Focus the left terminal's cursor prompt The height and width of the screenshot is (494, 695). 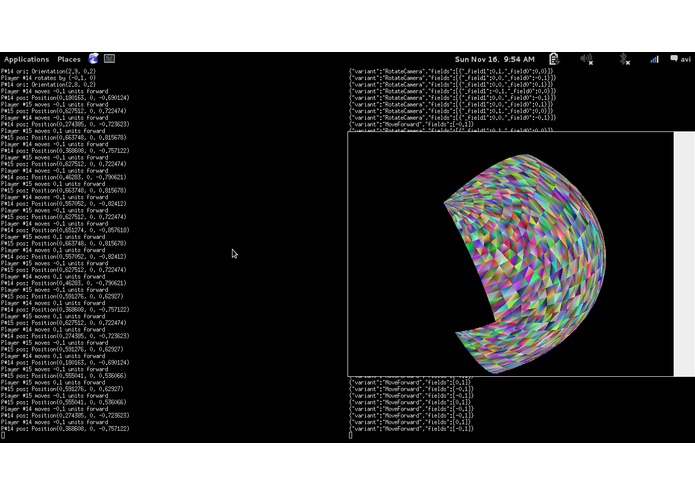pyautogui.click(x=3, y=436)
